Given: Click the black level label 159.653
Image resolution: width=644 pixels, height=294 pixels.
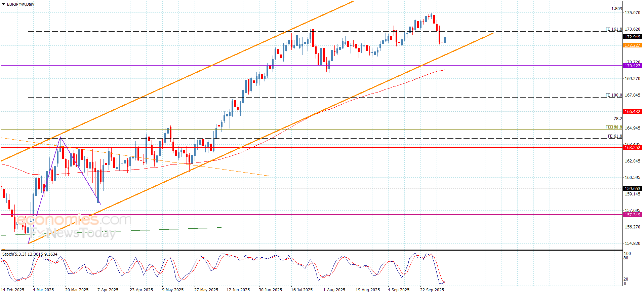Looking at the screenshot, I should click(632, 189).
